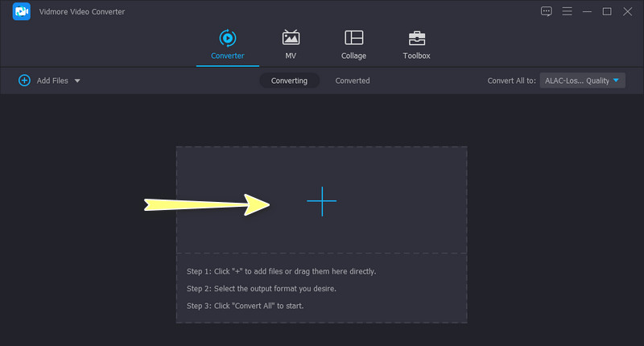This screenshot has width=644, height=346.
Task: Select the Converting tab
Action: click(x=289, y=80)
